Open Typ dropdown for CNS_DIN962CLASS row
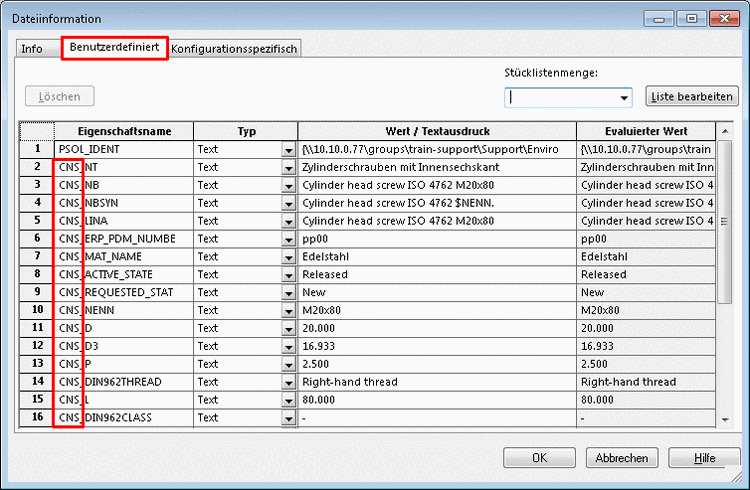Viewport: 750px width, 490px height. (288, 418)
